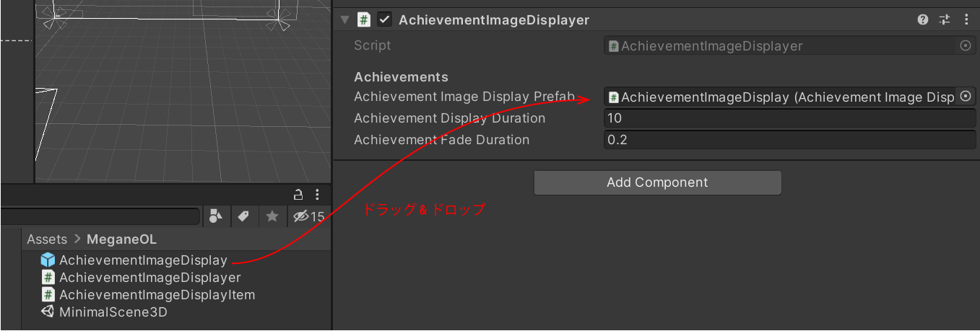Open the component preset settings icon

(945, 20)
